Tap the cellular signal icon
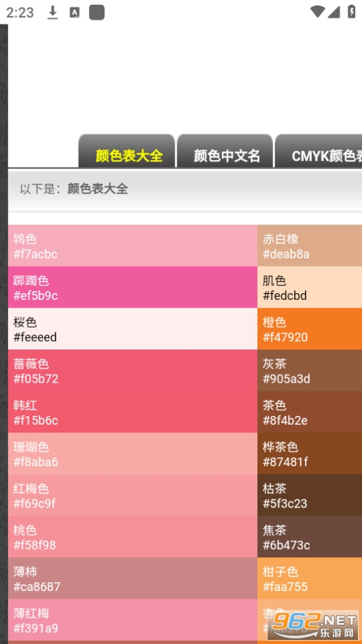Image resolution: width=362 pixels, height=644 pixels. point(333,12)
